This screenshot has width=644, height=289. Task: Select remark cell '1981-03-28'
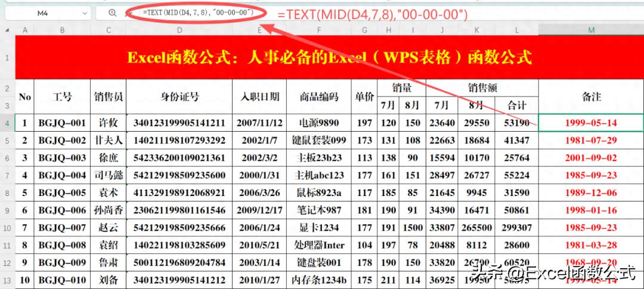(x=591, y=245)
